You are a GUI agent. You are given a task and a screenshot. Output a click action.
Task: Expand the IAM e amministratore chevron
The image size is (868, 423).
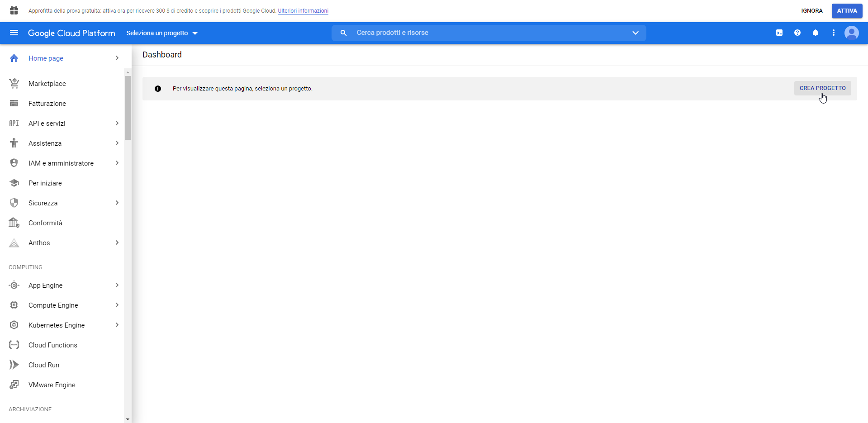click(117, 163)
